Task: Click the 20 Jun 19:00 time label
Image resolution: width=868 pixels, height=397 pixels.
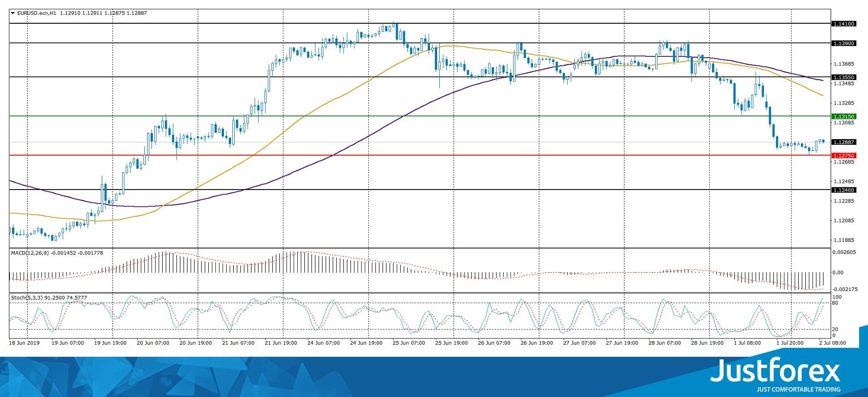Action: 195,343
